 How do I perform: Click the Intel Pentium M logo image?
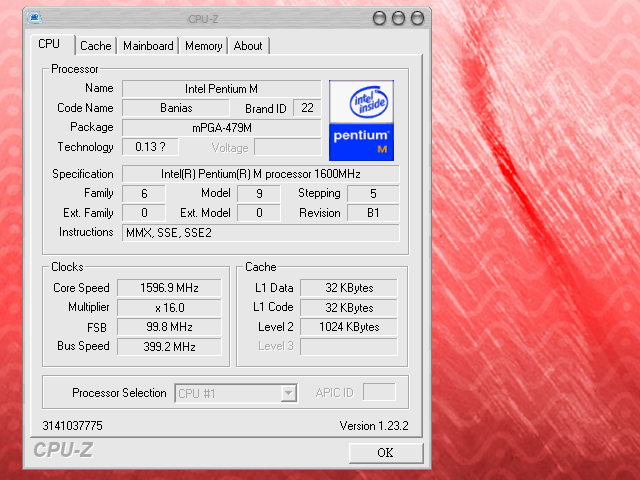[x=361, y=120]
